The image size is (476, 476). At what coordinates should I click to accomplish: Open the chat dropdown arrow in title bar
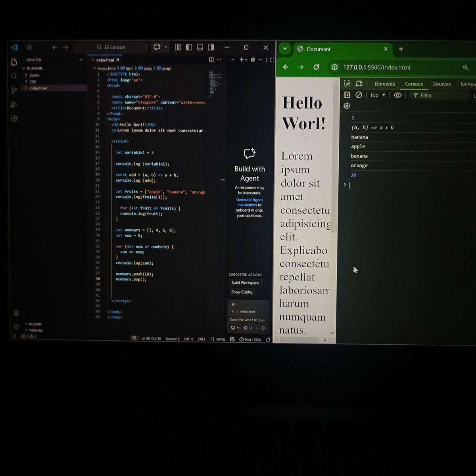point(166,47)
